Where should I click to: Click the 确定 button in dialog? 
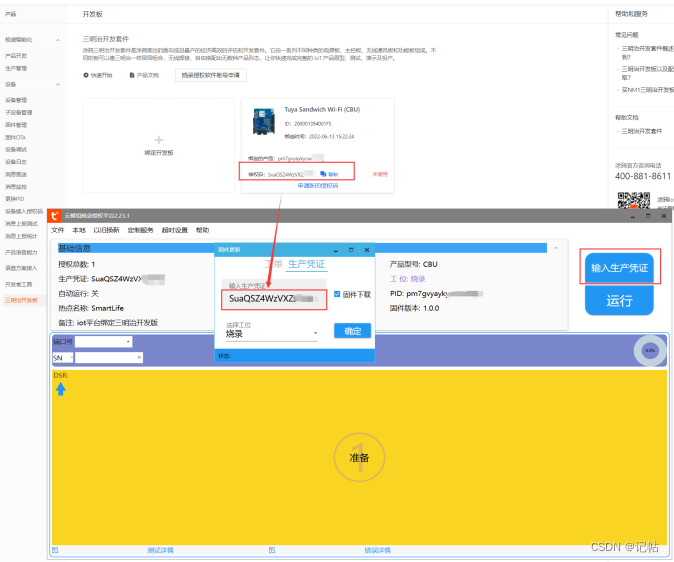pyautogui.click(x=352, y=331)
